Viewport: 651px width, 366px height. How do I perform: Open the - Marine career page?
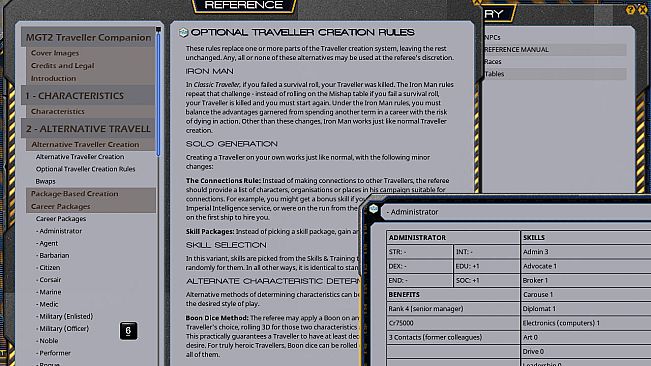tap(49, 292)
